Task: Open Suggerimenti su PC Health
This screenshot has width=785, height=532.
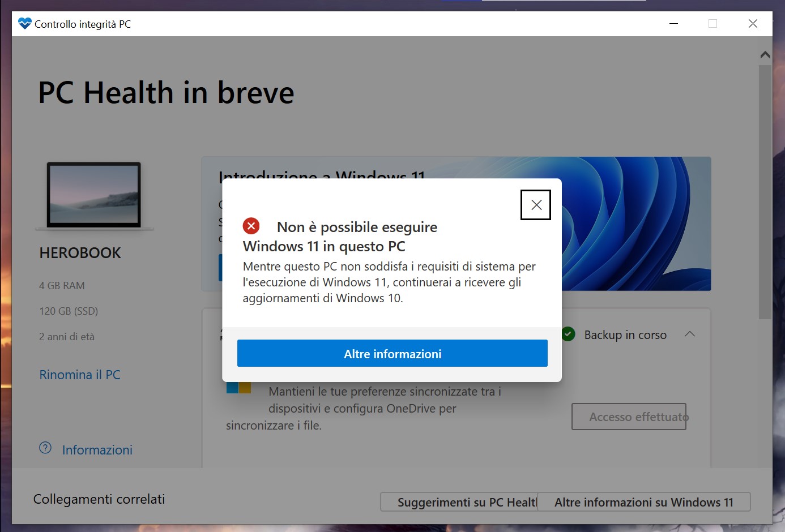Action: 459,502
